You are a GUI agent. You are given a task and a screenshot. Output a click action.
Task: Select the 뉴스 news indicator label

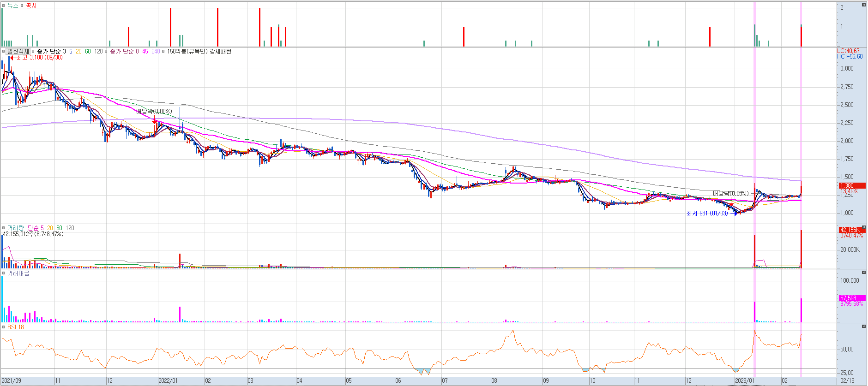coord(12,6)
